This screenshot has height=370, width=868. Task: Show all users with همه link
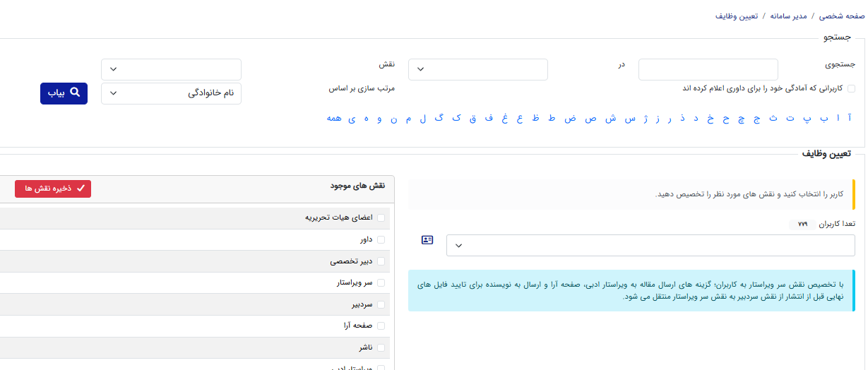click(x=334, y=119)
